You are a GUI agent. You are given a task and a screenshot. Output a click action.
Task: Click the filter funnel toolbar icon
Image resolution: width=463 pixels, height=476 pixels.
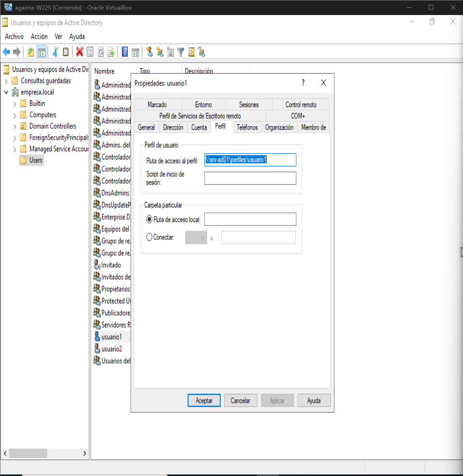pos(181,52)
